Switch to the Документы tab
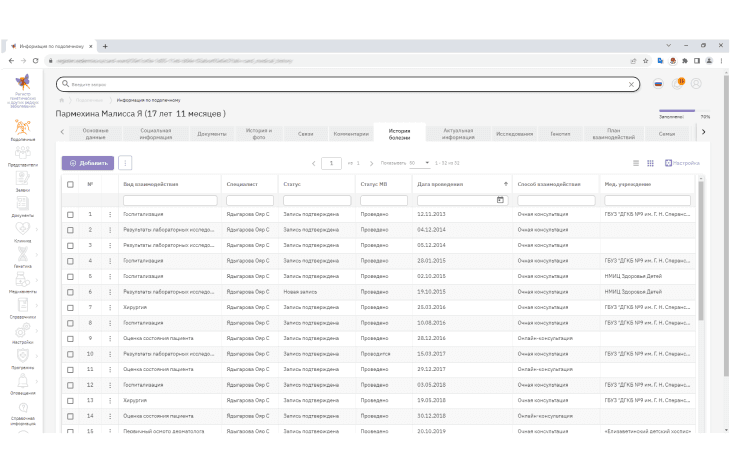The width and height of the screenshot is (731, 473). point(212,134)
